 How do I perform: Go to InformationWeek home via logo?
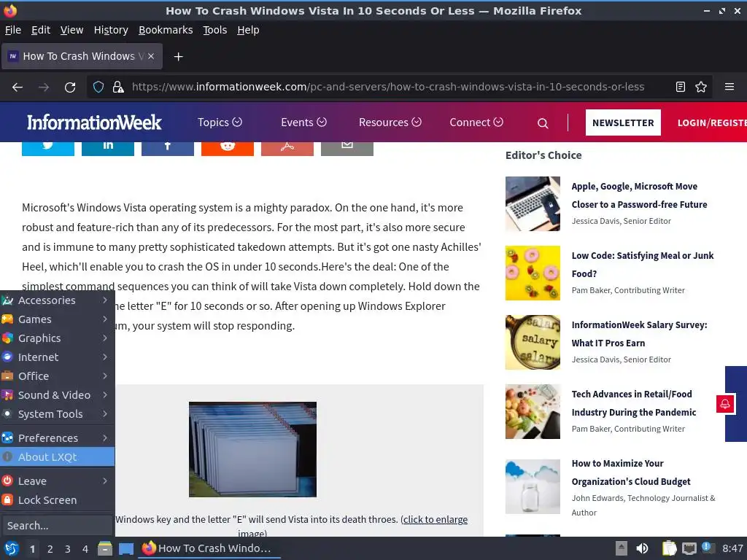tap(94, 122)
